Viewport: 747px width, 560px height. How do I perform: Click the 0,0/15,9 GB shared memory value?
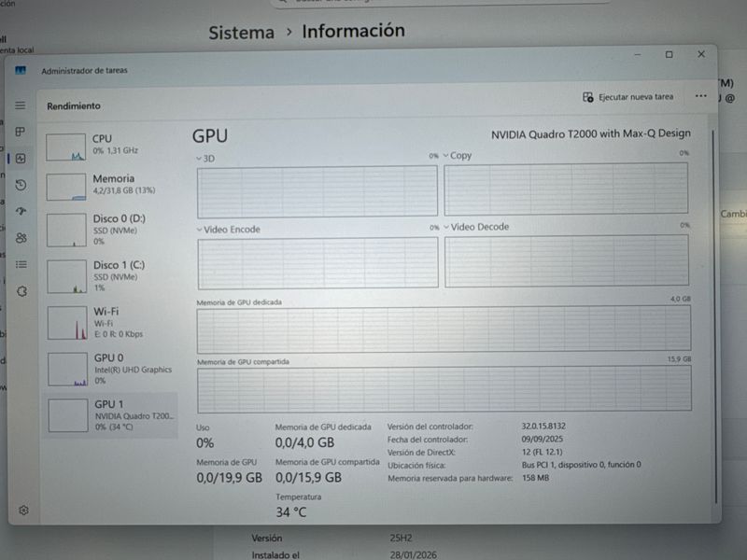[x=308, y=478]
